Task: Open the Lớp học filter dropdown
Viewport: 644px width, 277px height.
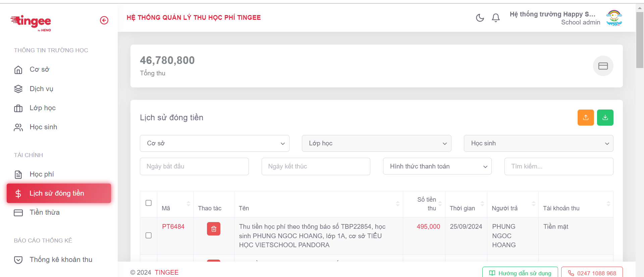Action: 376,143
